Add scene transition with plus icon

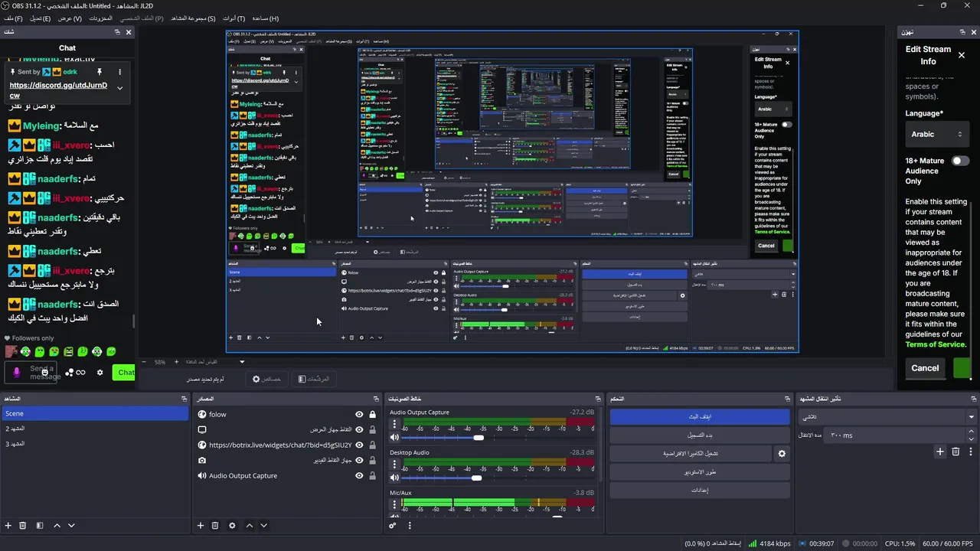940,452
